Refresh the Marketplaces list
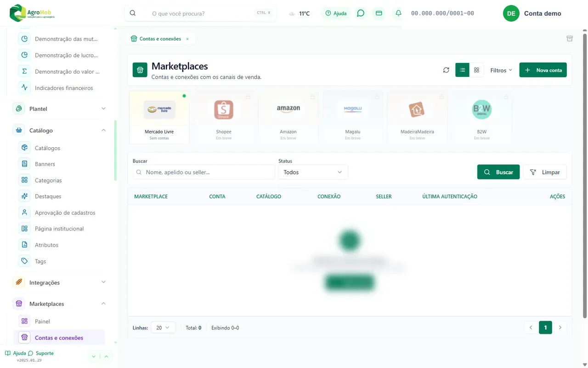 coord(446,70)
